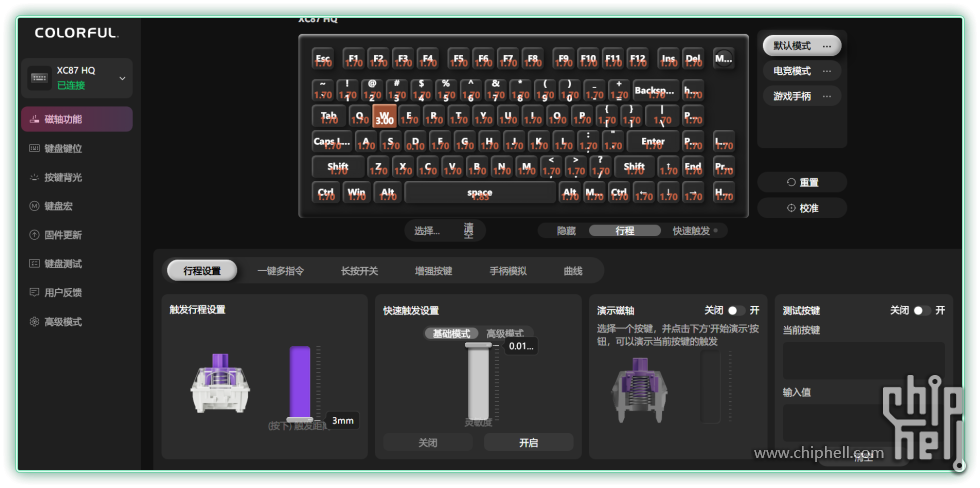Click the XC87 HQ keyboard device icon
980x488 pixels.
tap(39, 78)
